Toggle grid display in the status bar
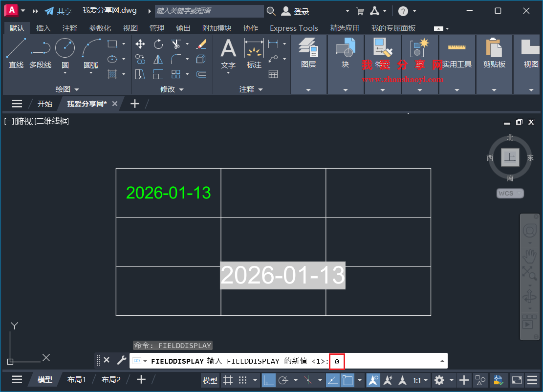The width and height of the screenshot is (543, 392). (228, 380)
